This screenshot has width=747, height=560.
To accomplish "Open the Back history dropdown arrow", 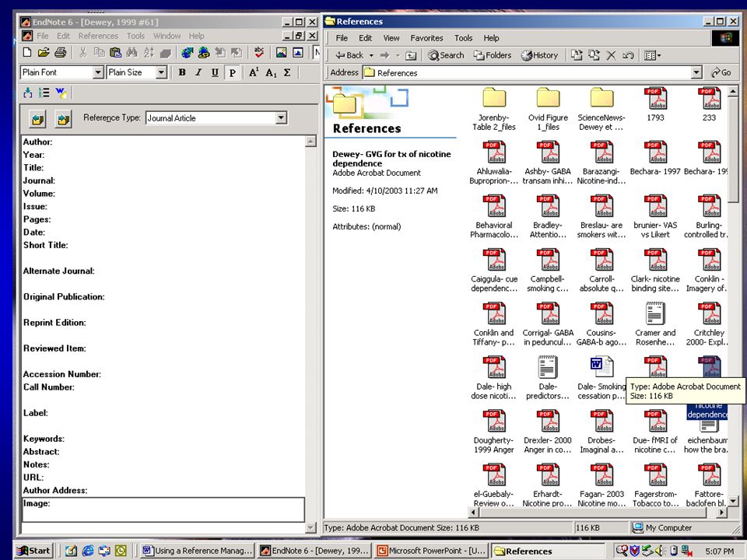I will [x=371, y=56].
